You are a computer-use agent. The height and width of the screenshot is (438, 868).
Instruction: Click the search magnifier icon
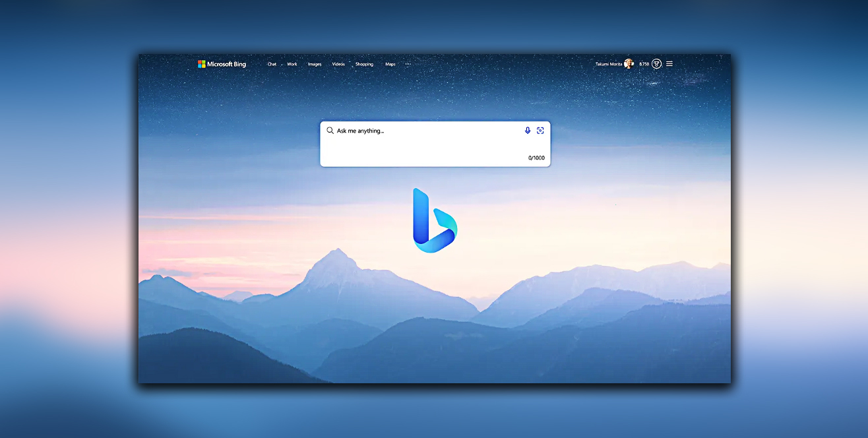[330, 131]
